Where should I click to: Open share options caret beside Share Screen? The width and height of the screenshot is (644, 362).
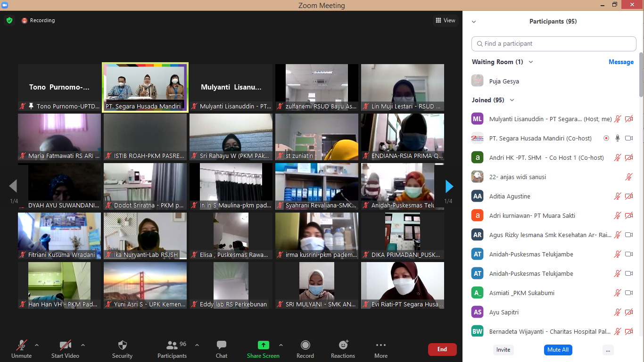click(x=281, y=345)
